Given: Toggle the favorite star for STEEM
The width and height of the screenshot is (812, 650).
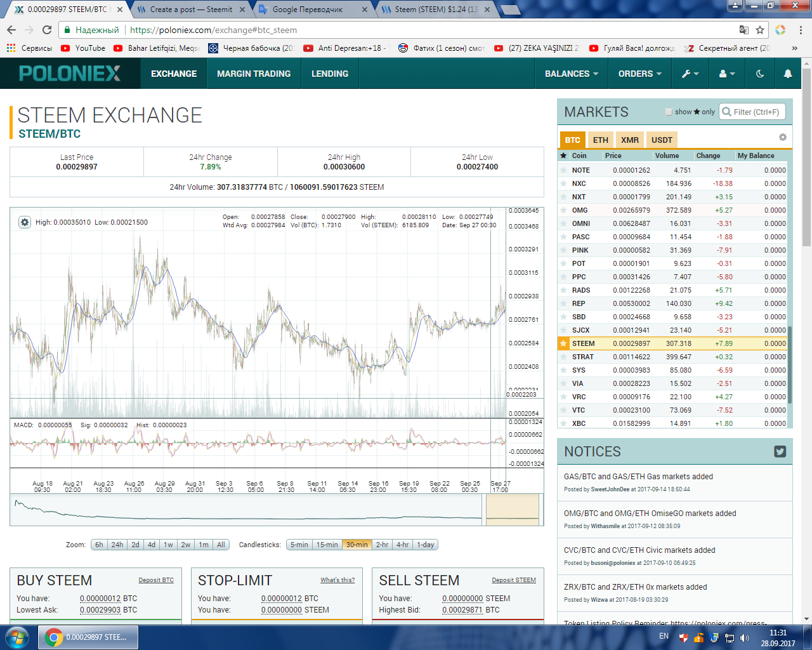Looking at the screenshot, I should (x=563, y=343).
